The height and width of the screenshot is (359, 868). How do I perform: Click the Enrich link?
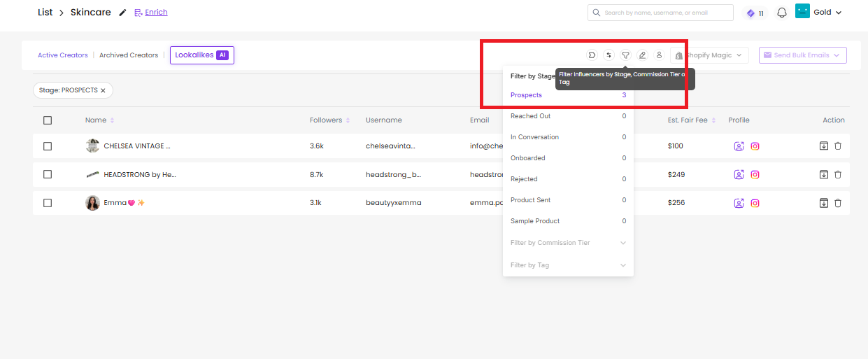(151, 13)
